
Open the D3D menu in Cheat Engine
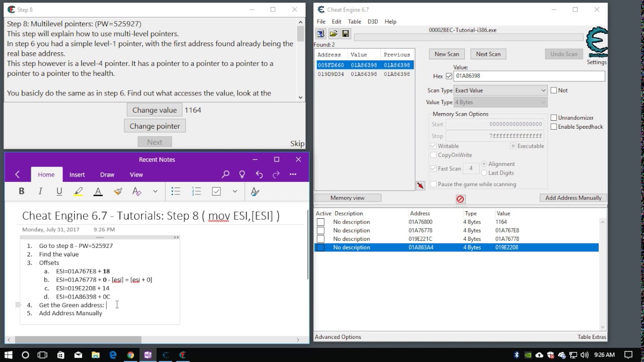[373, 22]
